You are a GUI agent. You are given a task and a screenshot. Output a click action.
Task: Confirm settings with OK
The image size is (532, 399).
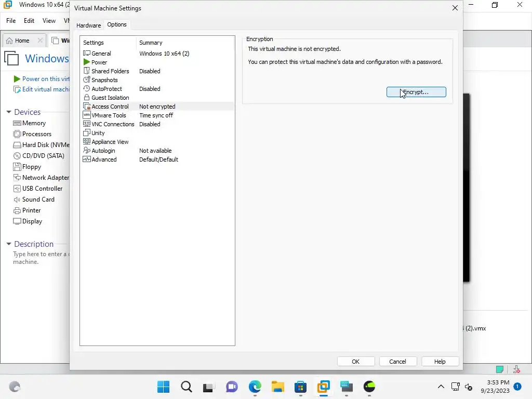(355, 362)
